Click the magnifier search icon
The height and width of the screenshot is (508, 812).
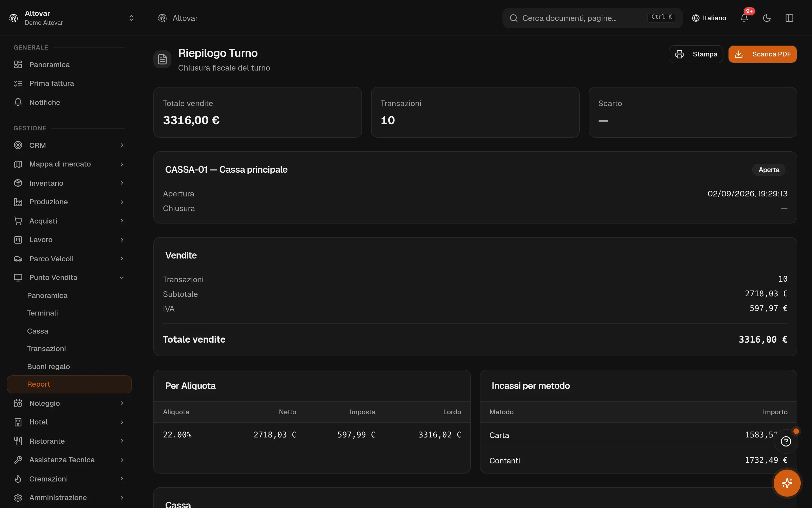[x=513, y=18]
